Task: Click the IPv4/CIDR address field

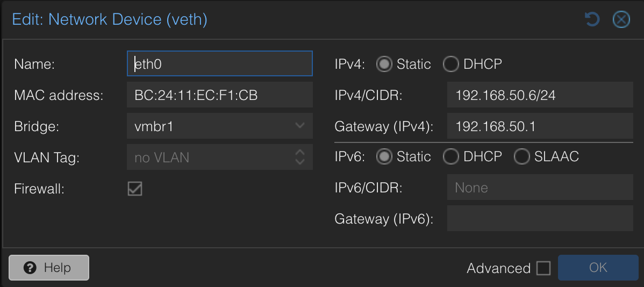Action: tap(540, 95)
